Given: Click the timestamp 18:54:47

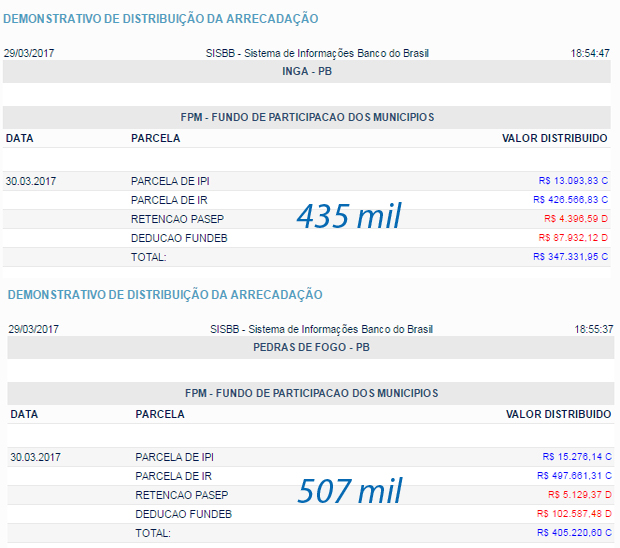Looking at the screenshot, I should [x=590, y=53].
